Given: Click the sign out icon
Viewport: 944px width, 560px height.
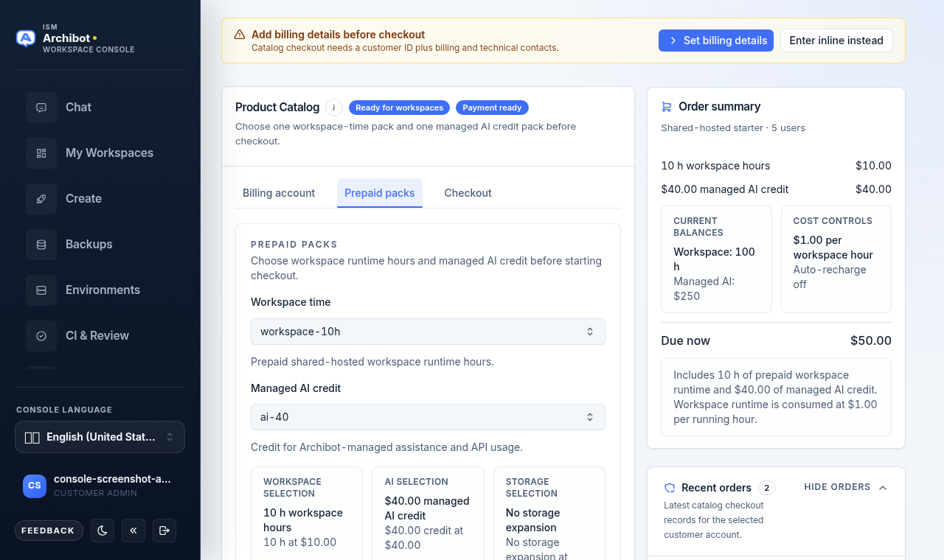Looking at the screenshot, I should [164, 531].
